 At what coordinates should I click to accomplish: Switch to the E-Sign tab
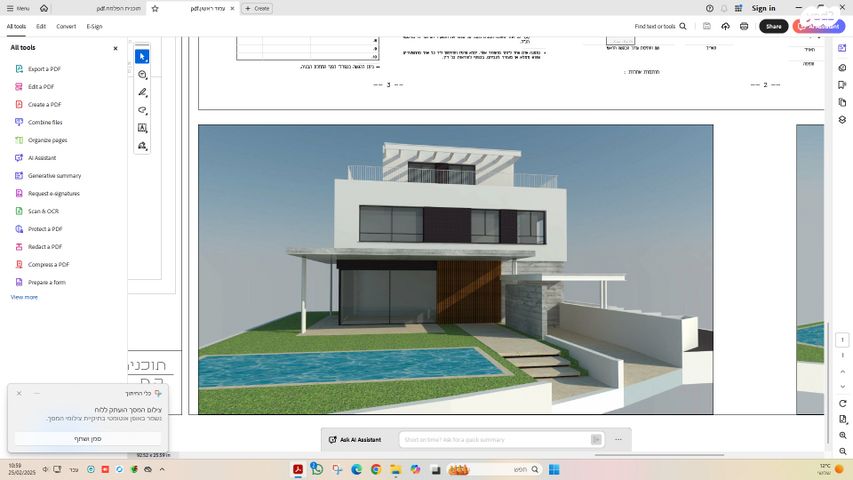coord(94,26)
